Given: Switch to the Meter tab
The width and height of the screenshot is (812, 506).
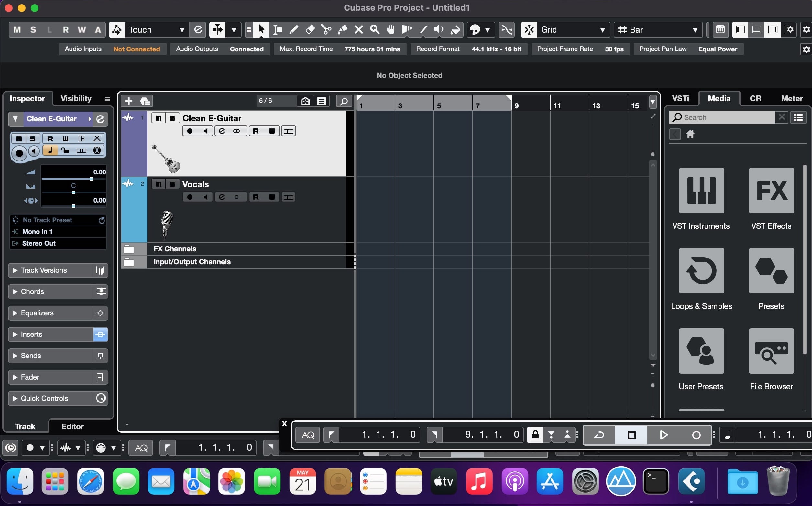Looking at the screenshot, I should (792, 98).
